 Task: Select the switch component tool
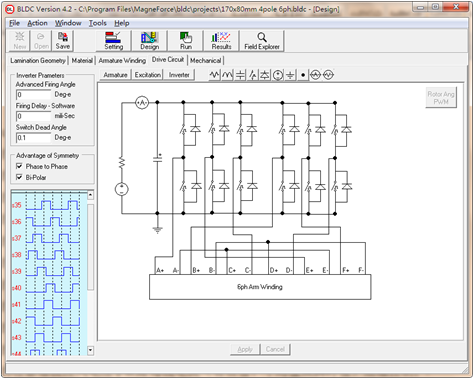pos(253,75)
